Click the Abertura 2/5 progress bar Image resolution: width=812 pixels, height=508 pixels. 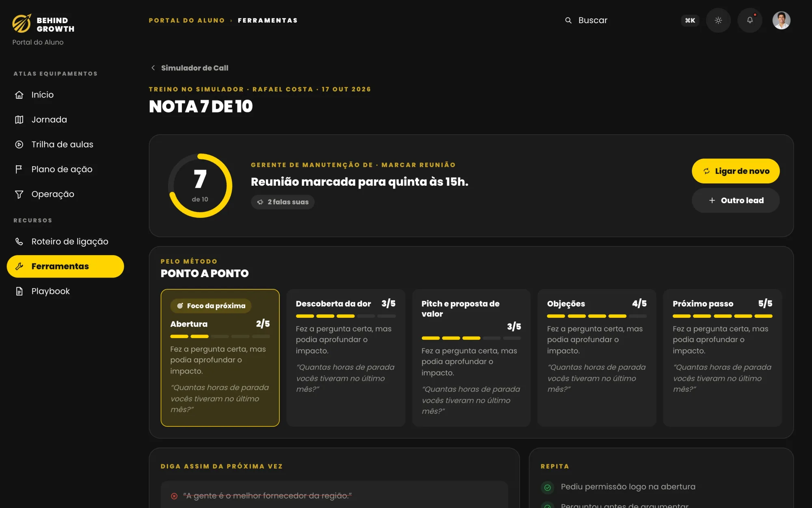pyautogui.click(x=220, y=336)
